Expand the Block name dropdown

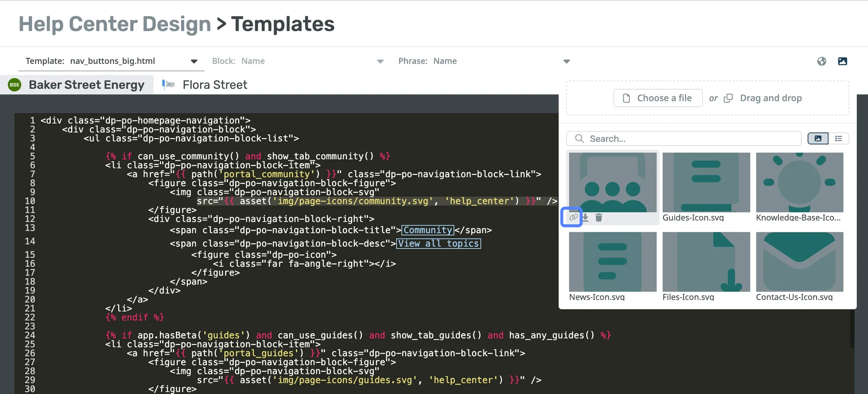380,61
